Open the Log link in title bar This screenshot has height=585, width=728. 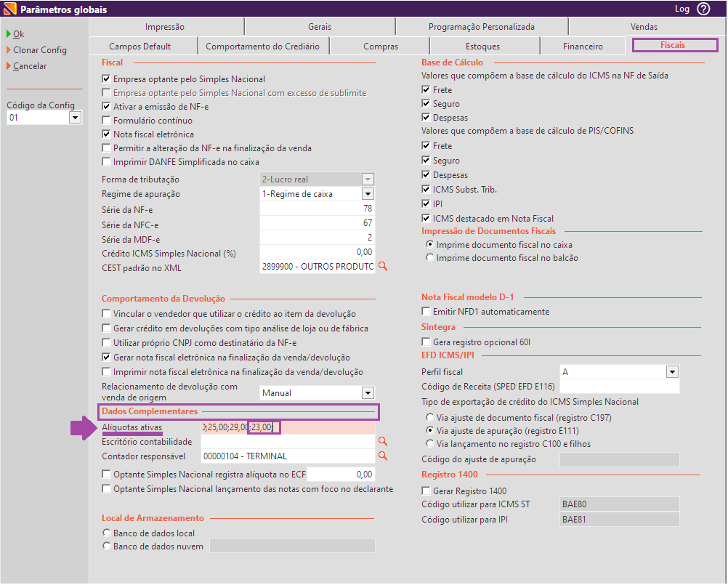tap(682, 9)
